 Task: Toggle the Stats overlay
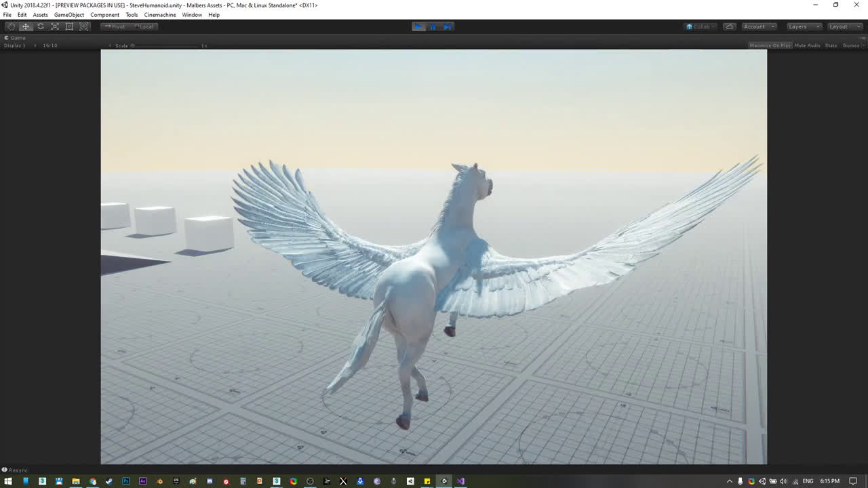[x=831, y=45]
